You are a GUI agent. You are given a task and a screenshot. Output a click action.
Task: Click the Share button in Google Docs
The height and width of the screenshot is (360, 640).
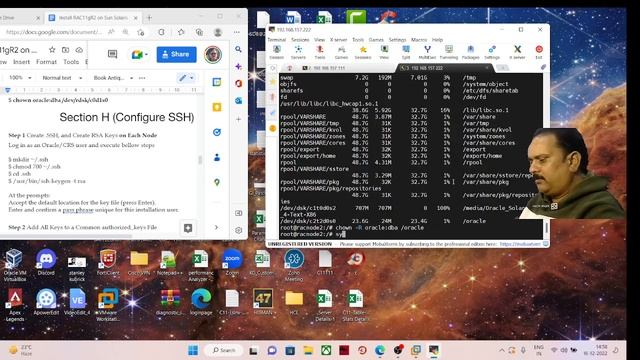pos(176,54)
